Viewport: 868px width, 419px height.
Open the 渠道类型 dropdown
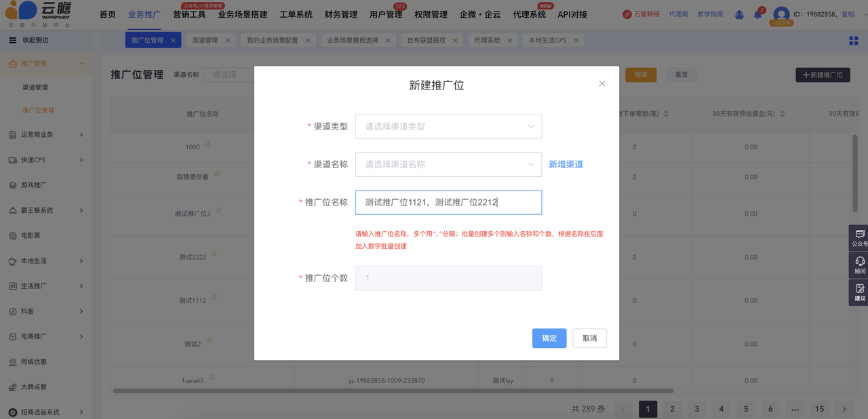click(448, 126)
